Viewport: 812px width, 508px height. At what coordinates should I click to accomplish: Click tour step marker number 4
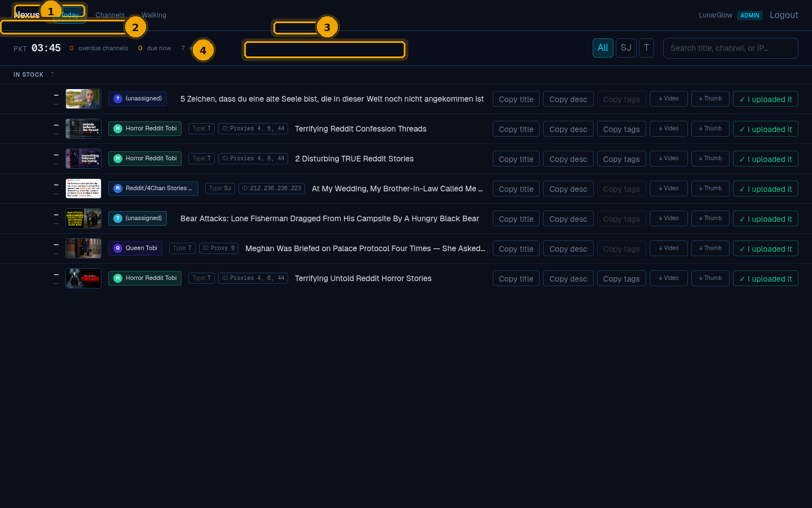coord(203,50)
